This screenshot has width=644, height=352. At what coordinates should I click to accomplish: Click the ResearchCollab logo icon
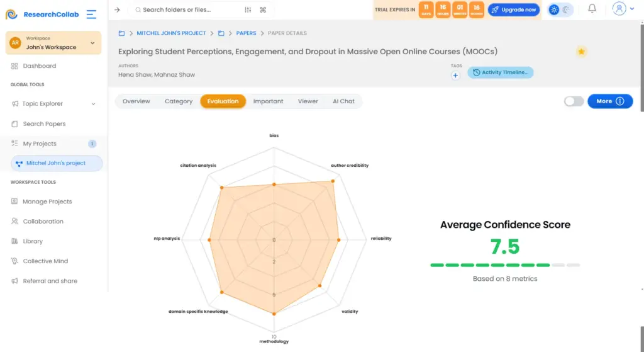(11, 14)
